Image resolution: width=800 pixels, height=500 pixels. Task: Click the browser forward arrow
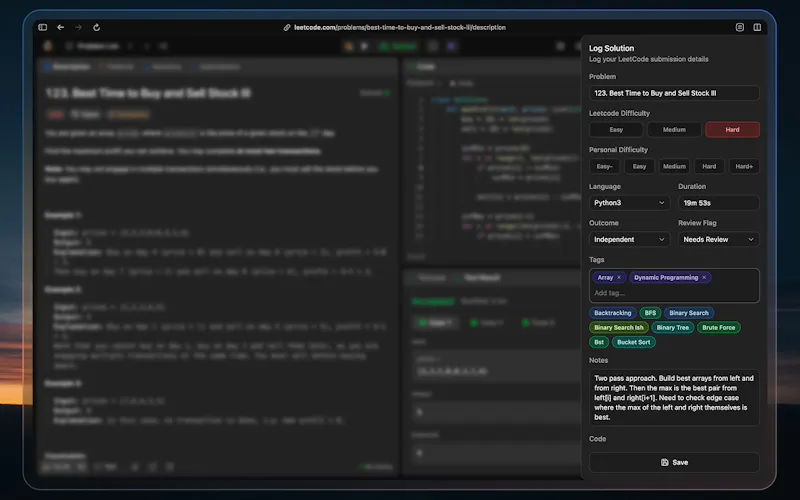point(79,27)
